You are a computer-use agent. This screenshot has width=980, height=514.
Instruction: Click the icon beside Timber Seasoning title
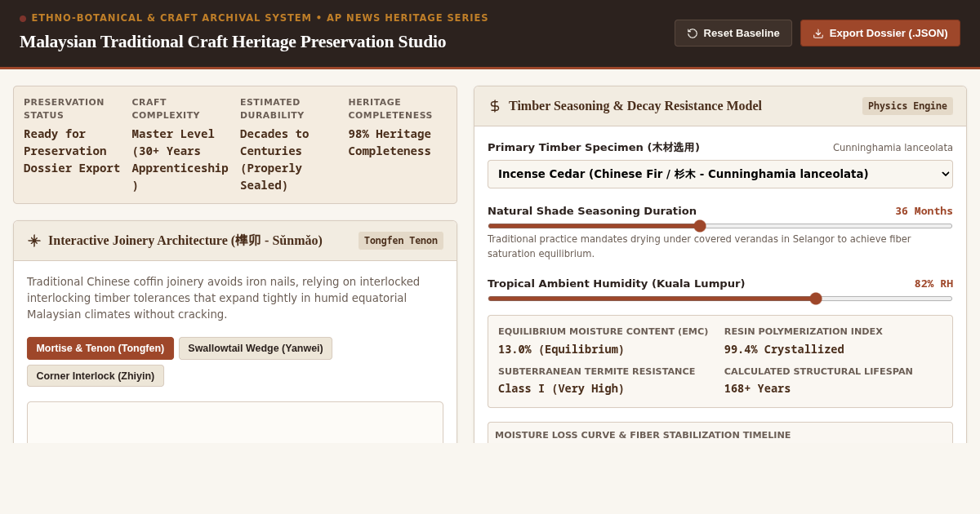495,106
